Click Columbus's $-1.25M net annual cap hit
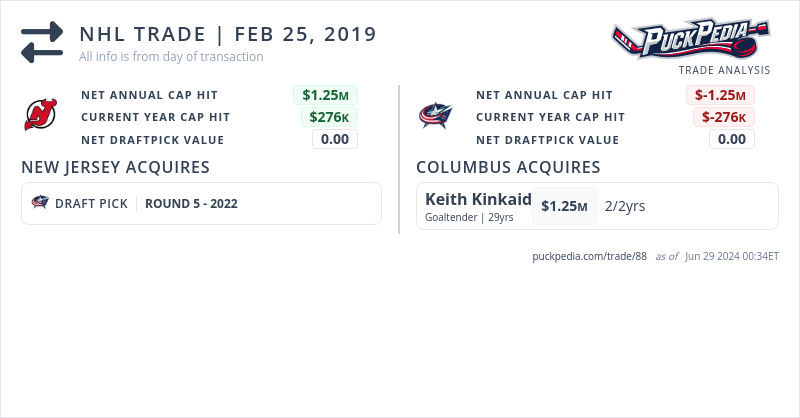This screenshot has width=800, height=418. (x=720, y=95)
